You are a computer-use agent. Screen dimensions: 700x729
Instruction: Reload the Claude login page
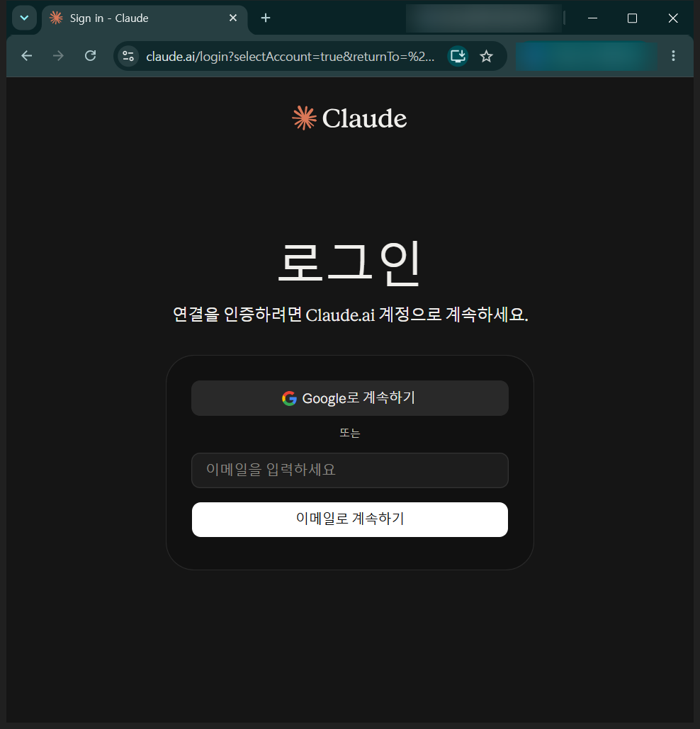(90, 56)
